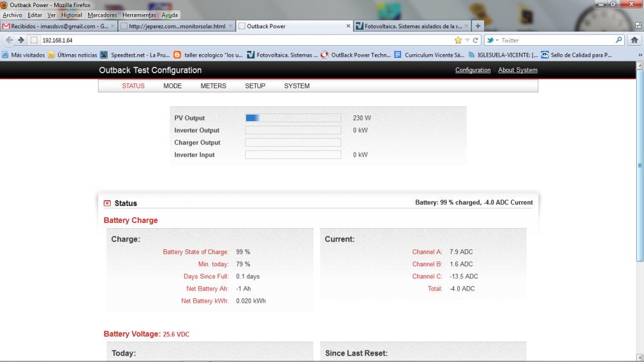This screenshot has height=362, width=644.
Task: Click the PV Output progress bar
Action: tap(293, 118)
